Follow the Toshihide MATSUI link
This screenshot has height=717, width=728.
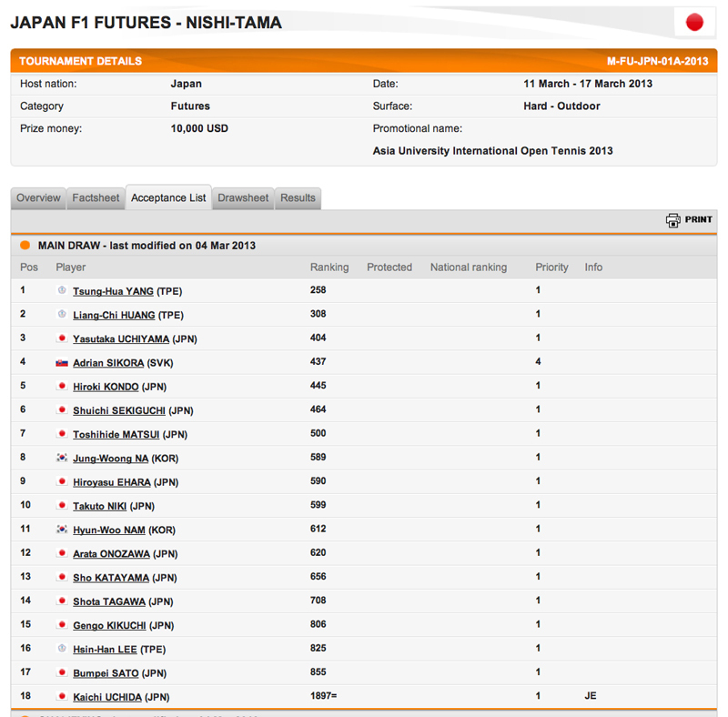coord(116,435)
